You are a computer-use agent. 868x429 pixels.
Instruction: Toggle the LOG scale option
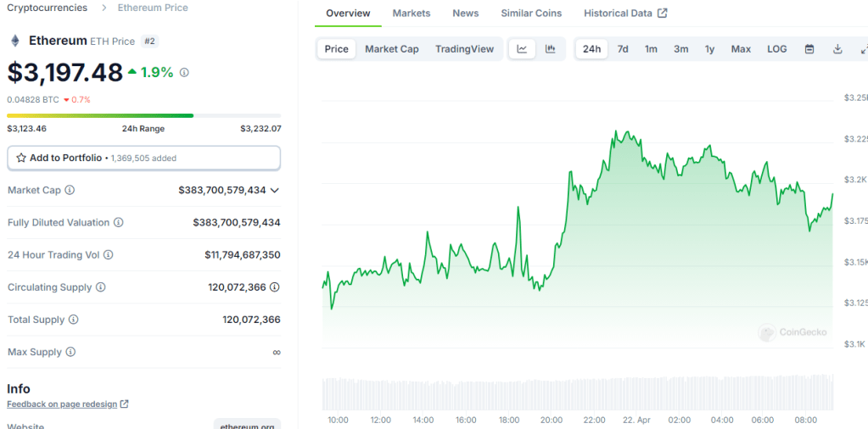point(776,49)
